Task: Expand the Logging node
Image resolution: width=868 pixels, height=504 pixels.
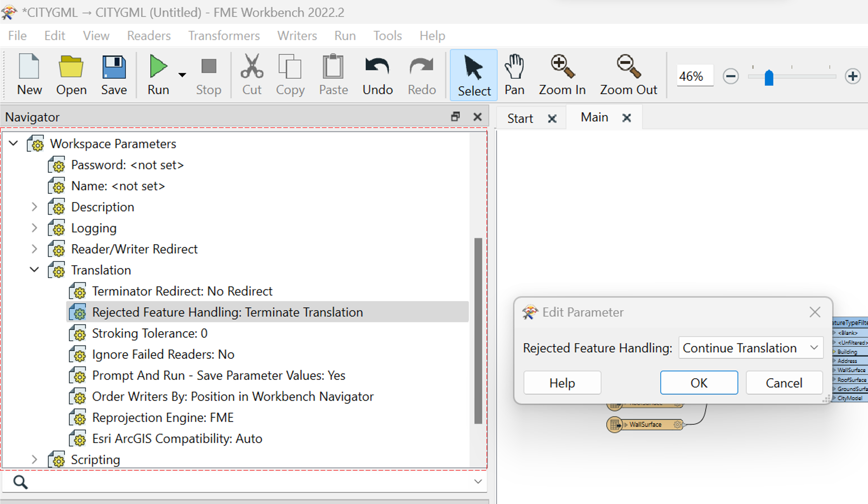Action: click(x=34, y=228)
